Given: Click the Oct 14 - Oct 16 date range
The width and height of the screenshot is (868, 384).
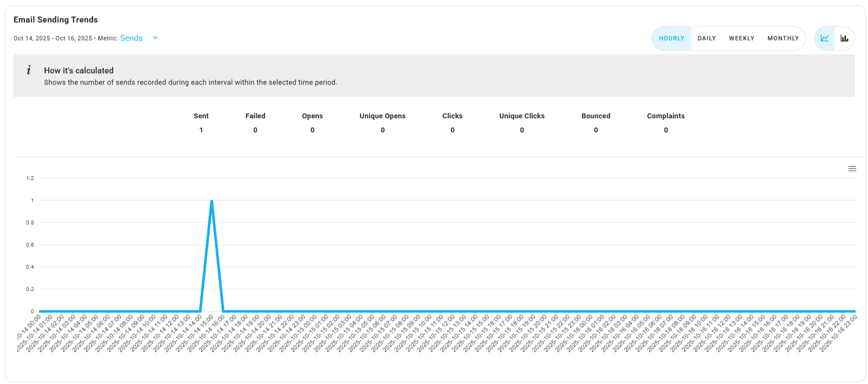Looking at the screenshot, I should [53, 39].
